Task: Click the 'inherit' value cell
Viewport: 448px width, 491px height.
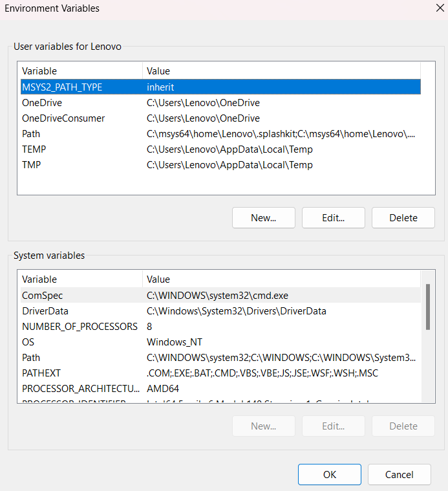Action: [x=160, y=87]
